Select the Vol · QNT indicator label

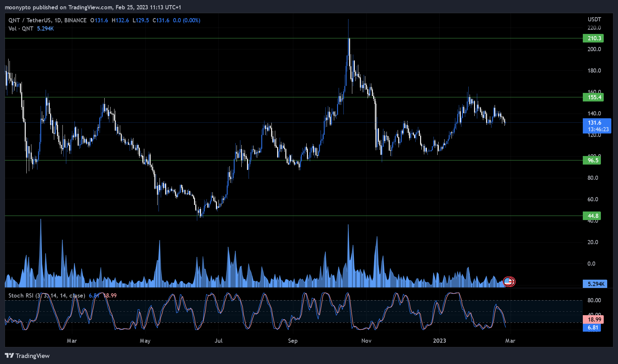pos(21,29)
